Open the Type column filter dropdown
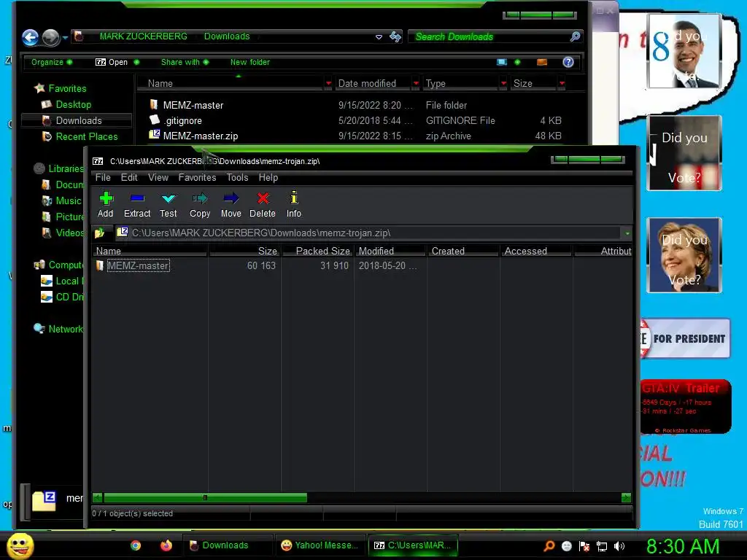The width and height of the screenshot is (747, 560). point(503,83)
